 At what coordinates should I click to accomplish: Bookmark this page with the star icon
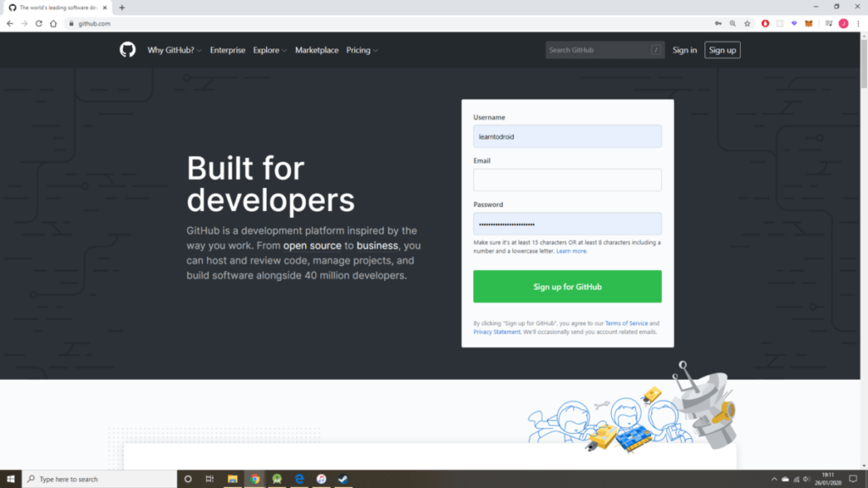(747, 24)
